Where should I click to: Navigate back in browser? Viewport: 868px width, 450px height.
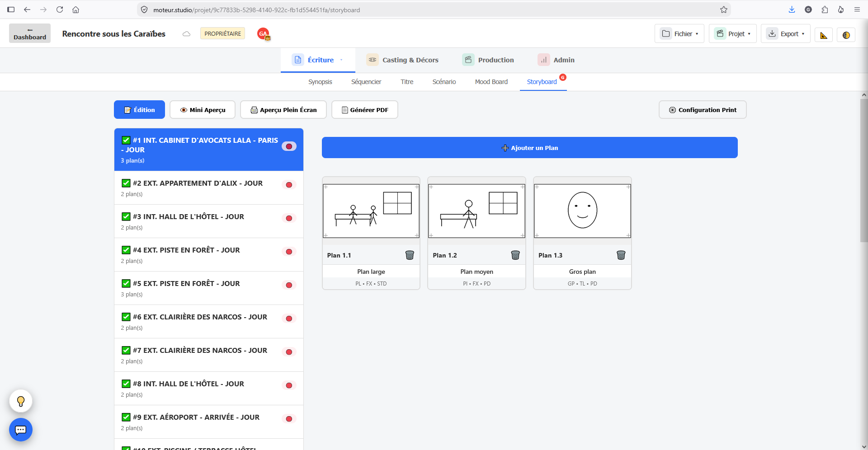27,9
